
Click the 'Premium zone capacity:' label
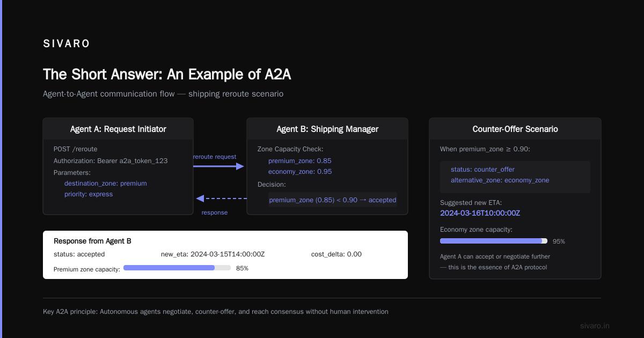87,269
